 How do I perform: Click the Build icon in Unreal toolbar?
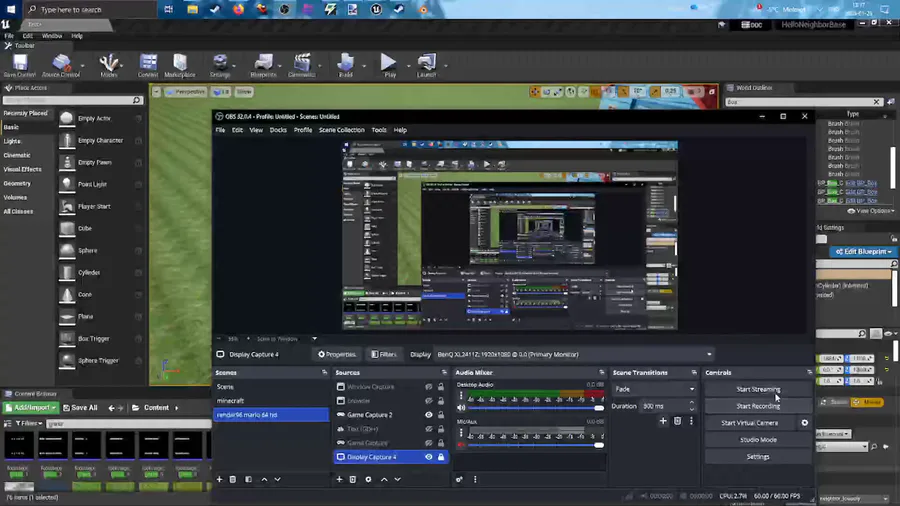tap(346, 65)
